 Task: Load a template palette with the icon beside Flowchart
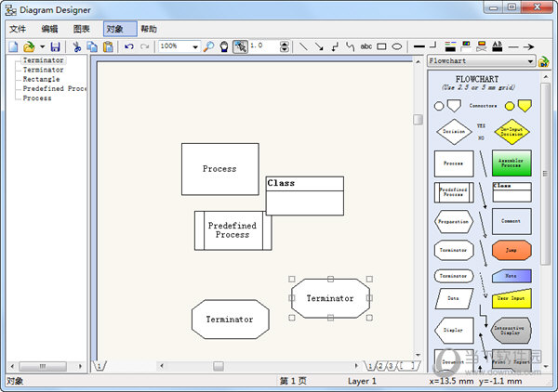point(543,61)
